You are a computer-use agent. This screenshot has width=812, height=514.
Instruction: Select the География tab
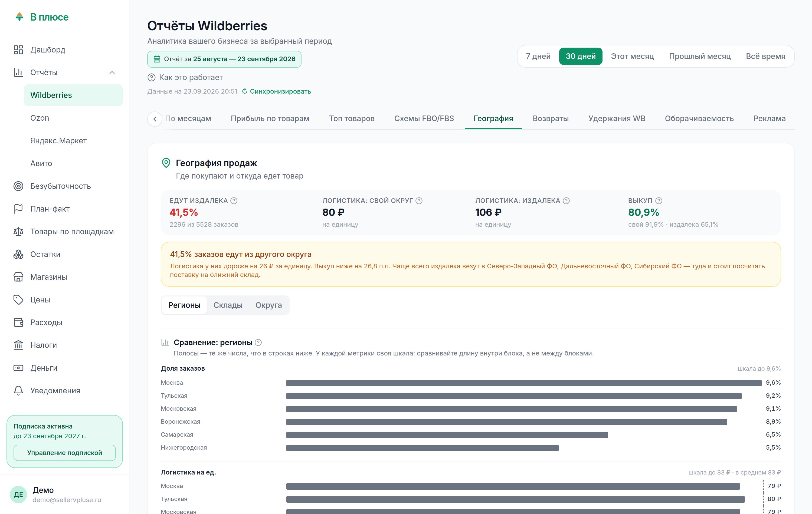pos(493,119)
